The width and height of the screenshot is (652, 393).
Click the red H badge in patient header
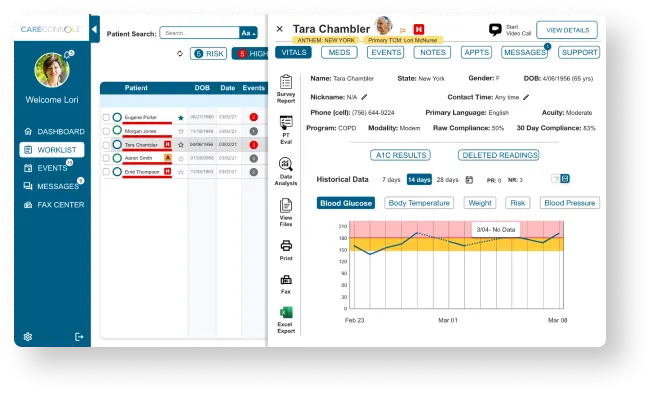click(419, 30)
